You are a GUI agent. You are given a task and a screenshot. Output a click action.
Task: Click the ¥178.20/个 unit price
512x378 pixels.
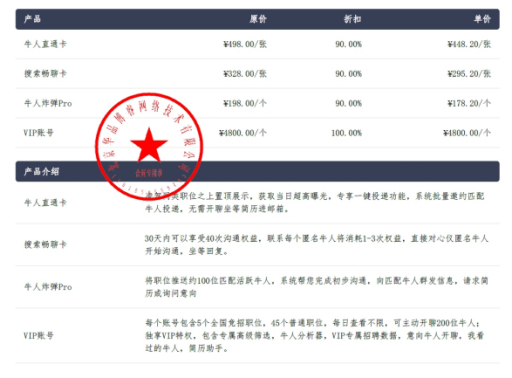[469, 103]
